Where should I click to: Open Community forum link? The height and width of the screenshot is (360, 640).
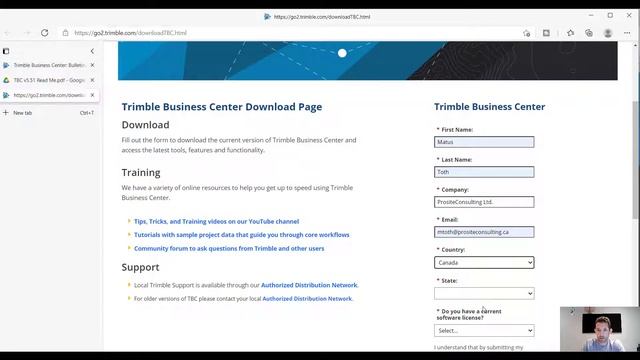(x=229, y=248)
